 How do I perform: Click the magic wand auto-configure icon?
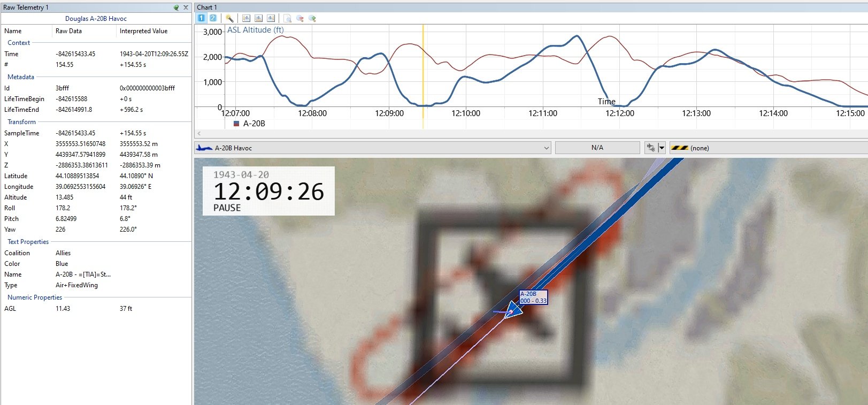[x=229, y=18]
